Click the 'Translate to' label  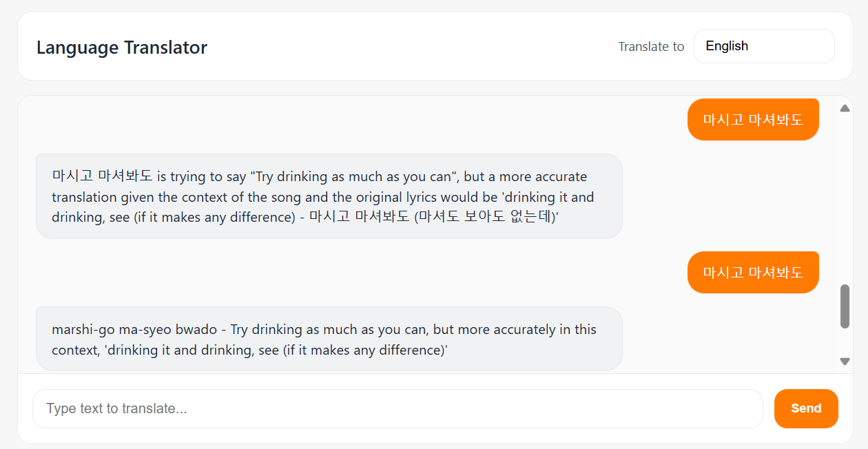(651, 47)
